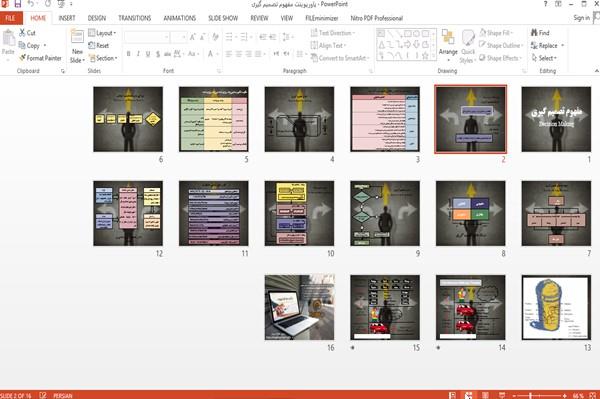The height and width of the screenshot is (399, 600).
Task: Open the Layout dropdown
Action: coord(102,33)
